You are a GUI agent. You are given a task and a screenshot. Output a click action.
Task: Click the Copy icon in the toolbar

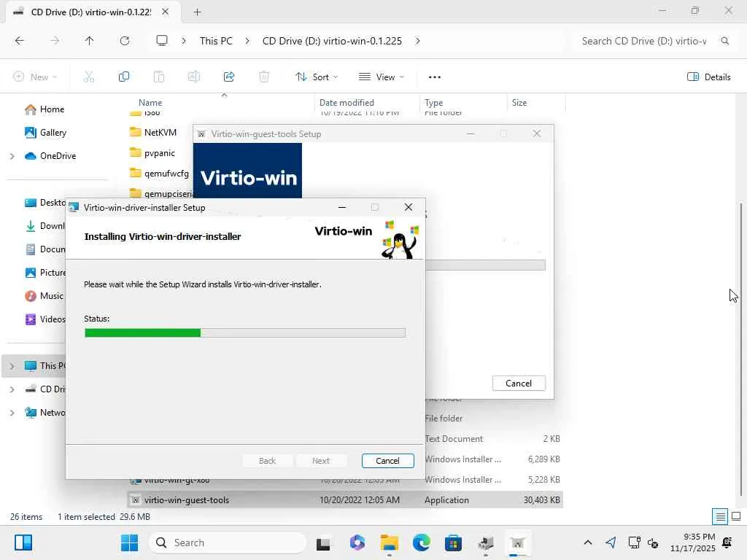124,77
